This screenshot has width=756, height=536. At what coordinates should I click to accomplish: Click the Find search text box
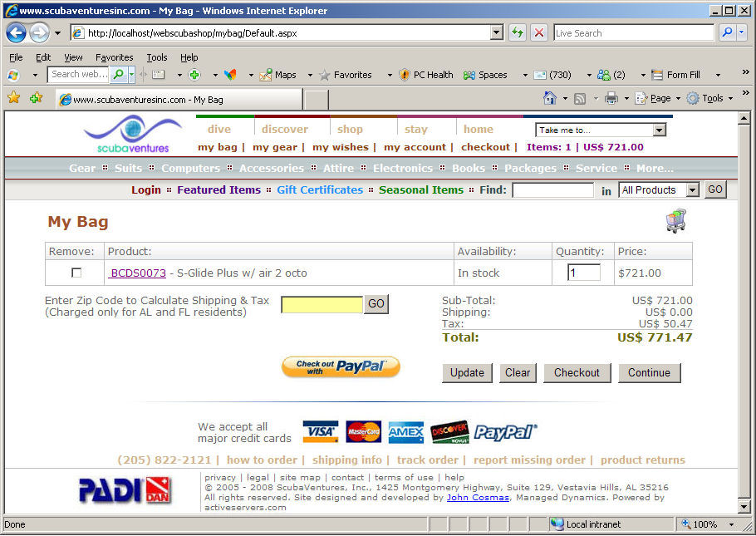coord(552,190)
